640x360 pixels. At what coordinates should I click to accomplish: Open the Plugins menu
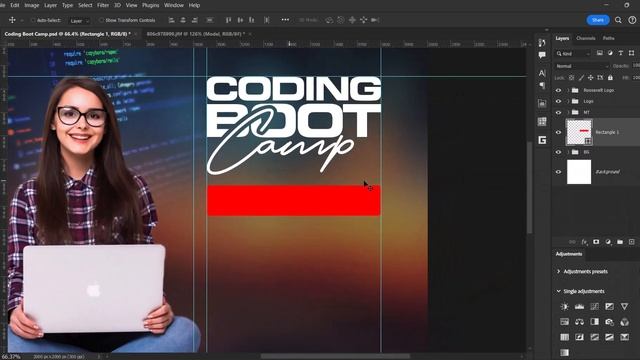[151, 5]
